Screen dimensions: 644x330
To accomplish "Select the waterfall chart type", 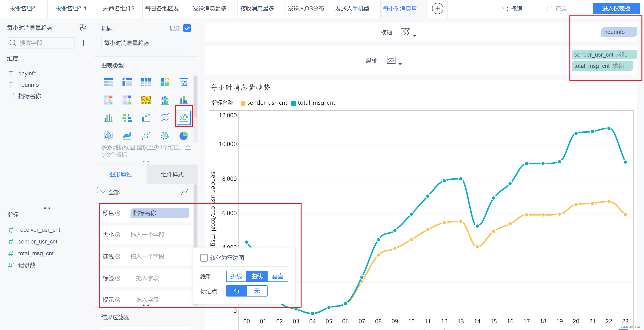I will [x=146, y=117].
